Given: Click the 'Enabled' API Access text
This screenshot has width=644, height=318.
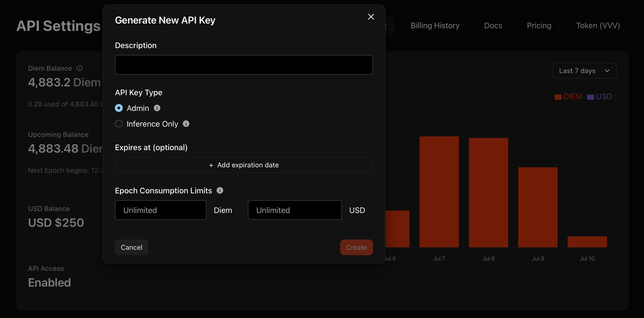Looking at the screenshot, I should 50,282.
